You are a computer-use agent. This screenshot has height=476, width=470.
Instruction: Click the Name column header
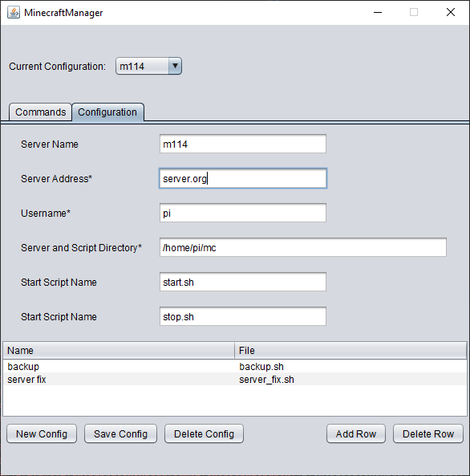pos(119,351)
